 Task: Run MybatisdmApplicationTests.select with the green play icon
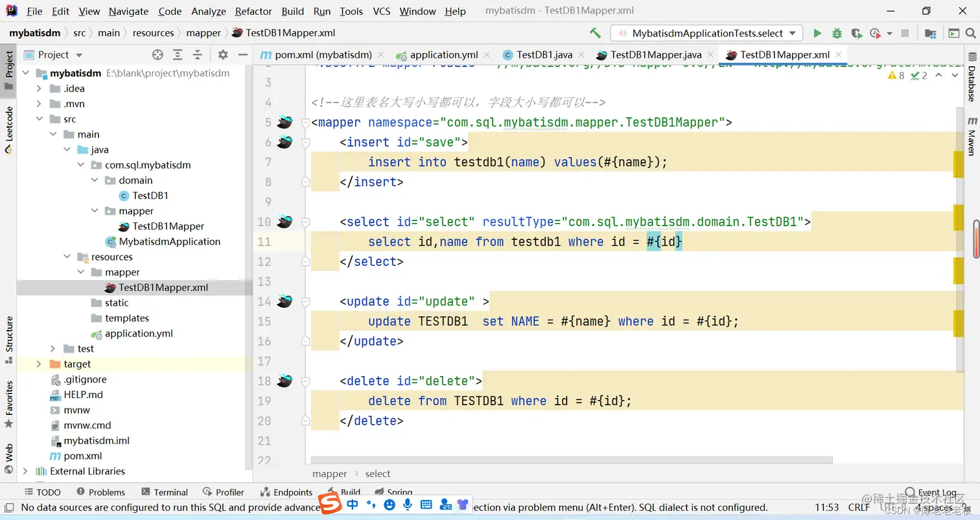817,33
